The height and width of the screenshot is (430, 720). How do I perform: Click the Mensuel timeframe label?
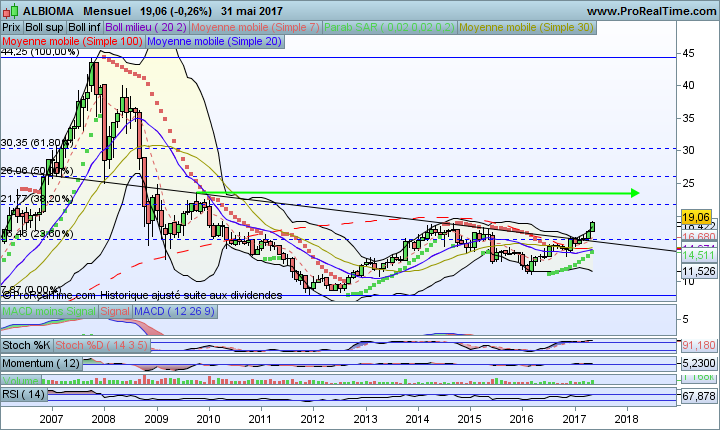coord(107,11)
